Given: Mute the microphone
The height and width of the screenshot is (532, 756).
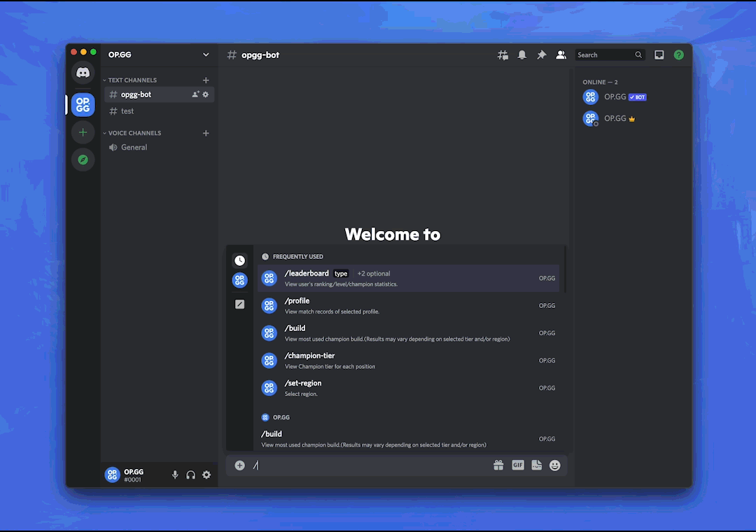Looking at the screenshot, I should [x=175, y=475].
